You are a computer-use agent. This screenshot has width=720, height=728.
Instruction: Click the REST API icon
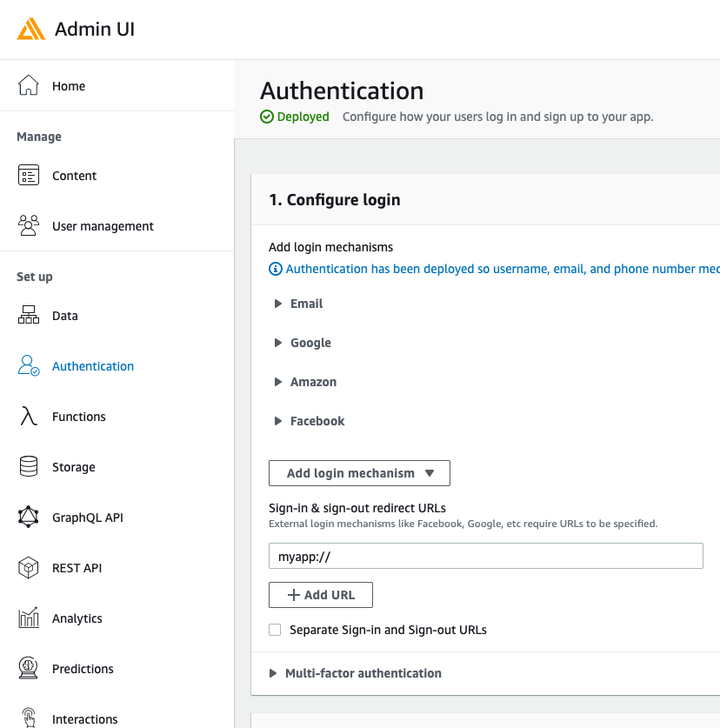coord(29,567)
